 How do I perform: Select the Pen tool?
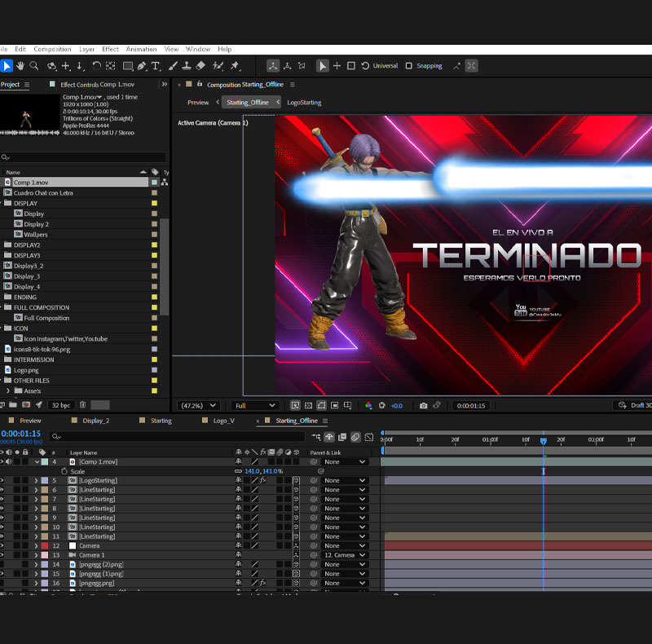[x=142, y=66]
